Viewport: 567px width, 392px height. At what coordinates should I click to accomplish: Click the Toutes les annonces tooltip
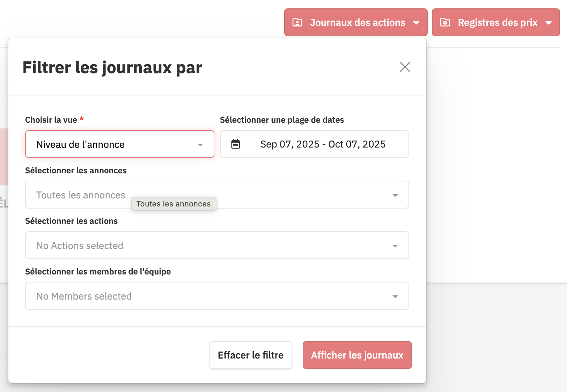[x=174, y=204]
